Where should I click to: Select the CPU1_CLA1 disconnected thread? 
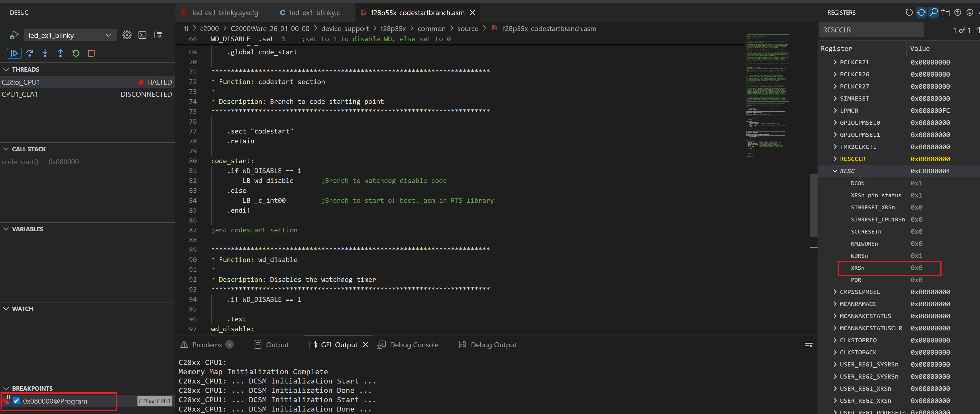click(x=87, y=94)
